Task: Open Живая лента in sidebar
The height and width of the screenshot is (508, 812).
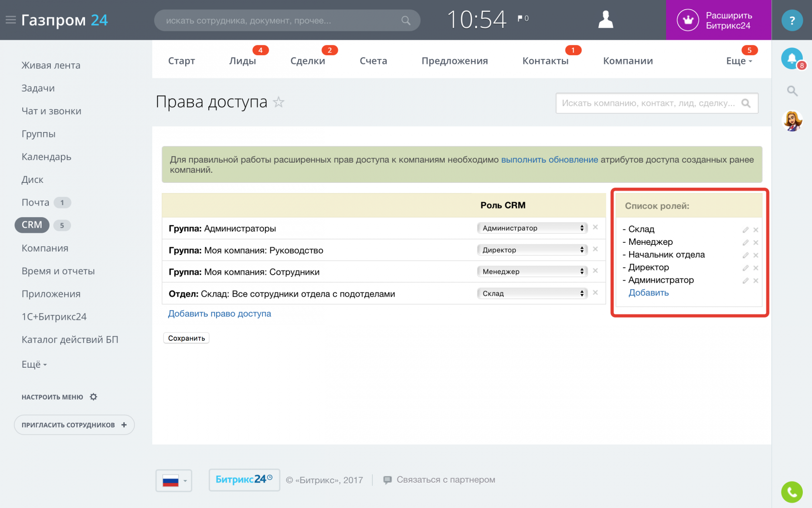Action: point(51,65)
